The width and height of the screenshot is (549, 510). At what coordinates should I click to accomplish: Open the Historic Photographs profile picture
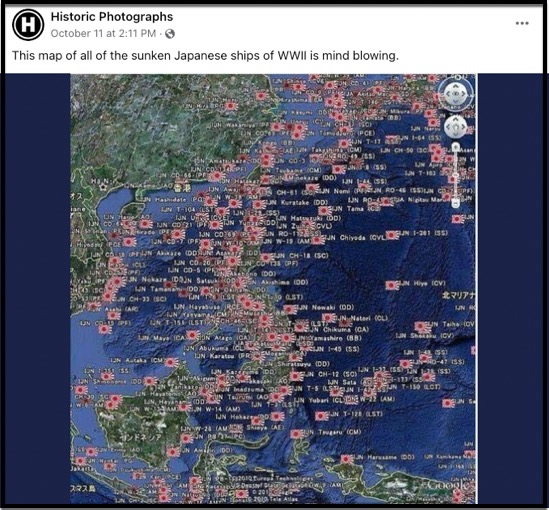[28, 25]
